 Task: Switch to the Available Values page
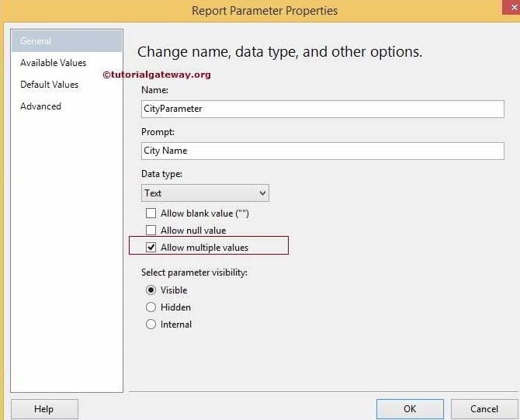53,63
